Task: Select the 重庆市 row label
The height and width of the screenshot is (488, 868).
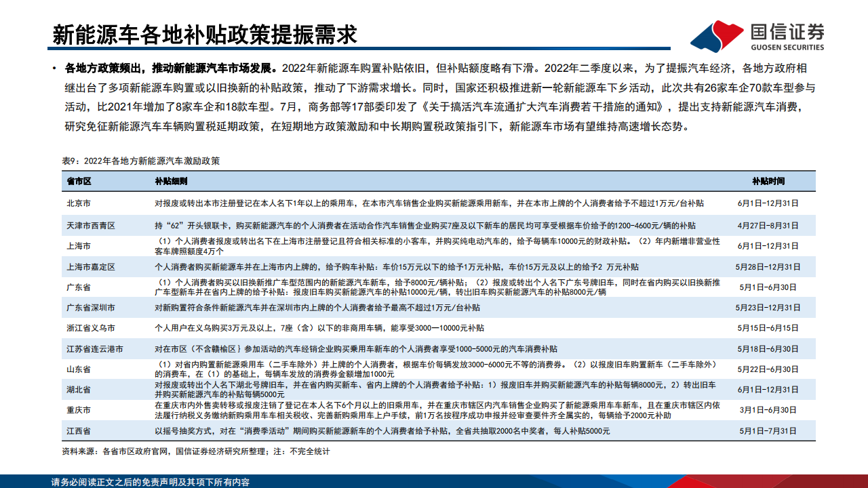Action: 79,410
